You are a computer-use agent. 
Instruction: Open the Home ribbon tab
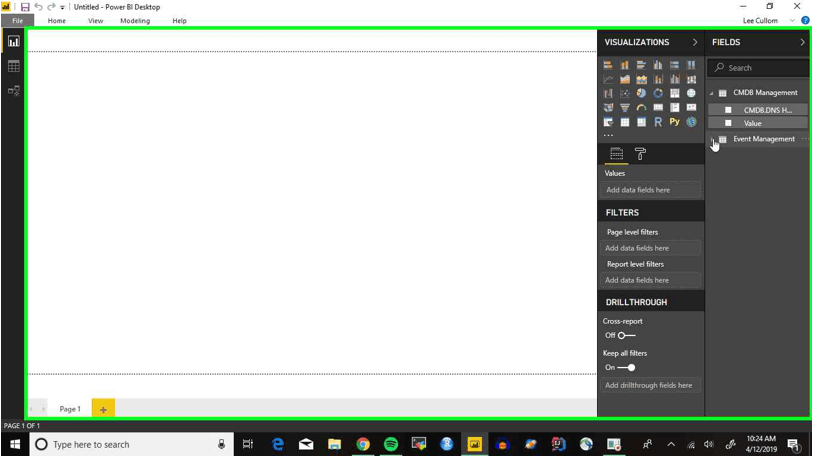click(57, 21)
